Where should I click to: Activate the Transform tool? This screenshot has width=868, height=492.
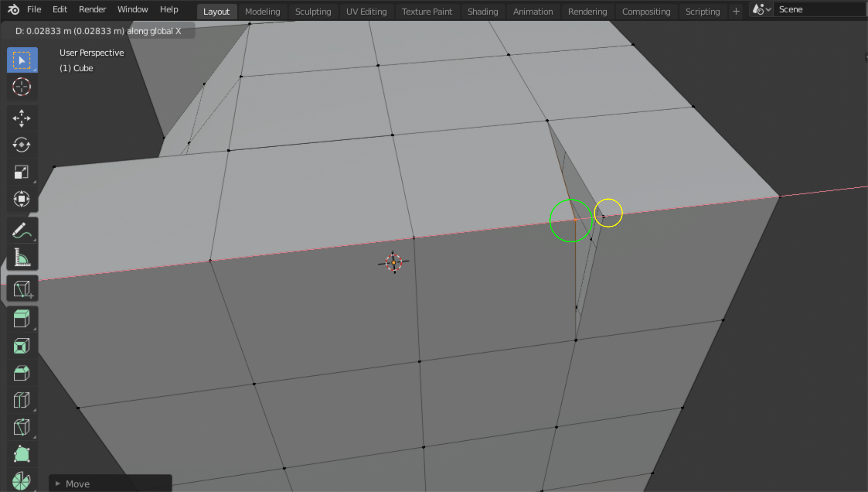[x=22, y=199]
